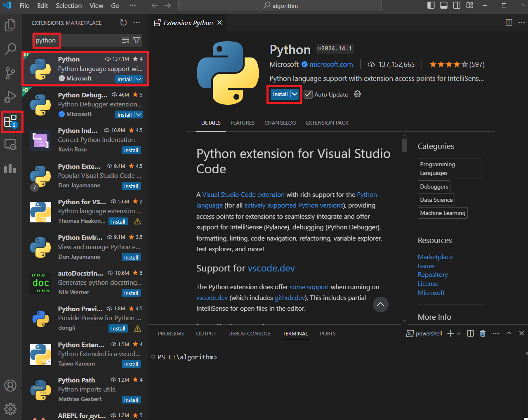528x420 pixels.
Task: Open the View menu
Action: (97, 5)
